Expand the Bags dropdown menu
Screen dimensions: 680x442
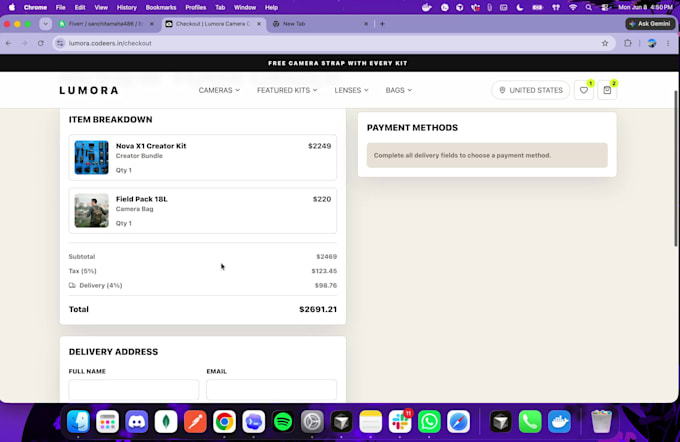point(399,90)
